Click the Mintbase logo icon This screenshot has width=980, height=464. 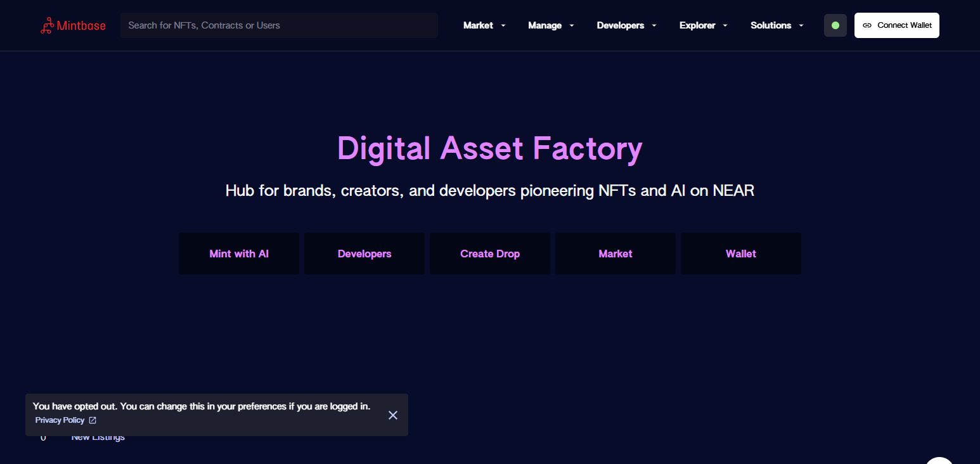click(47, 25)
